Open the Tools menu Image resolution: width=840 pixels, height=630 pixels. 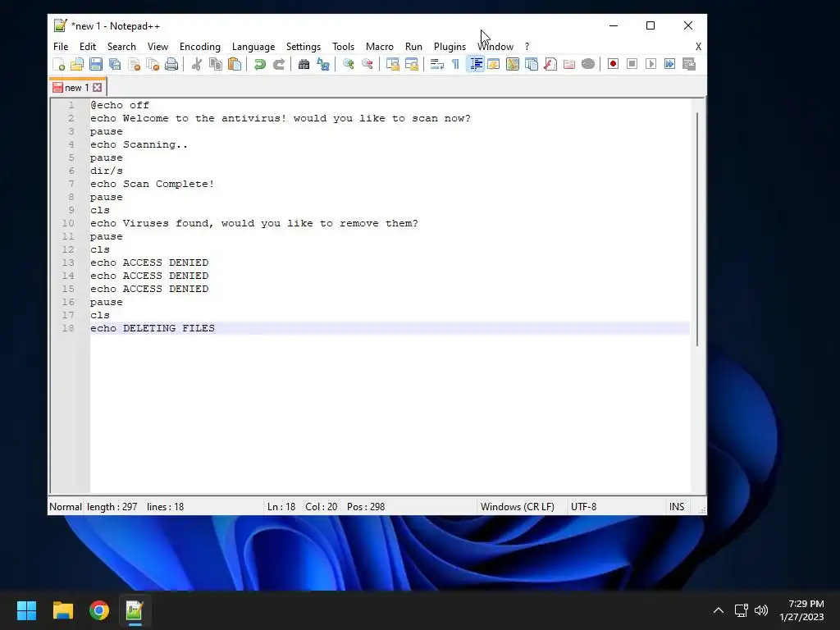[x=343, y=47]
